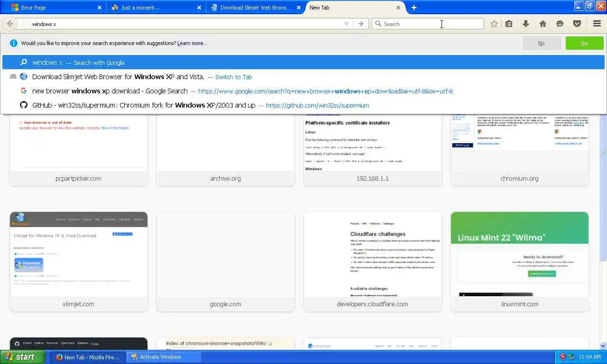
Task: Choose Download Slimjet Switch to Tab suggestion
Action: (303, 77)
